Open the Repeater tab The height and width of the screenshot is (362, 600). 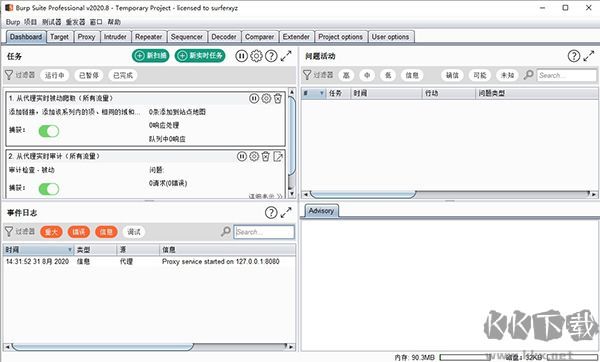point(148,37)
